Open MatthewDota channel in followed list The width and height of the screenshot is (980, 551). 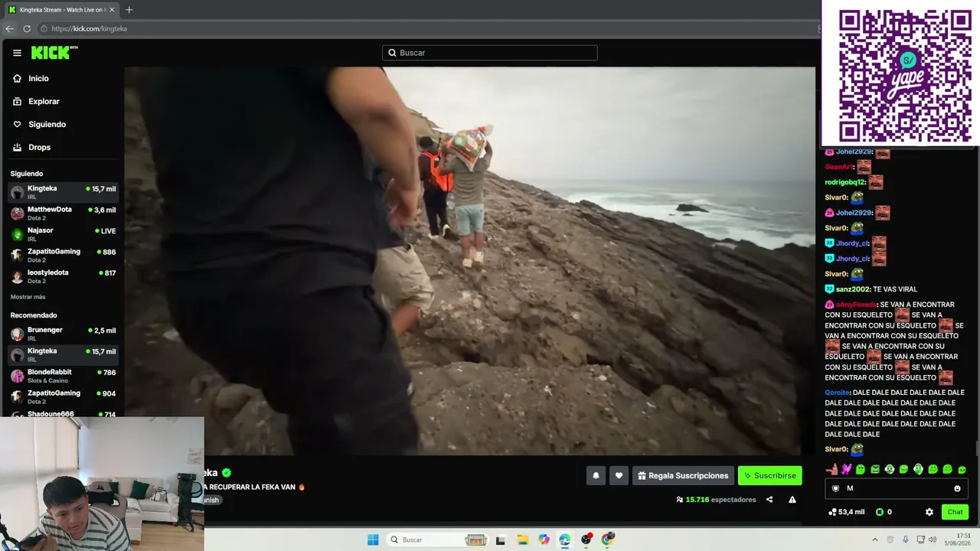[63, 213]
